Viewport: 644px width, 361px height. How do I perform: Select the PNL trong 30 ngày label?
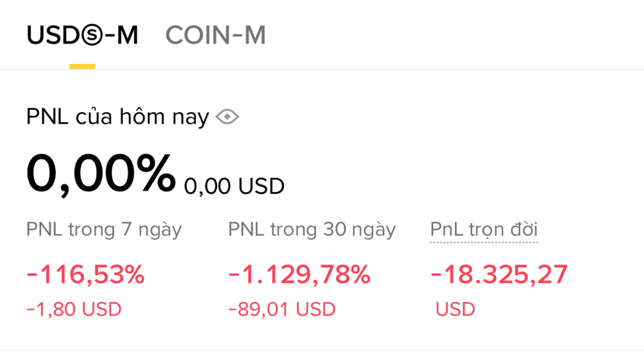click(311, 230)
